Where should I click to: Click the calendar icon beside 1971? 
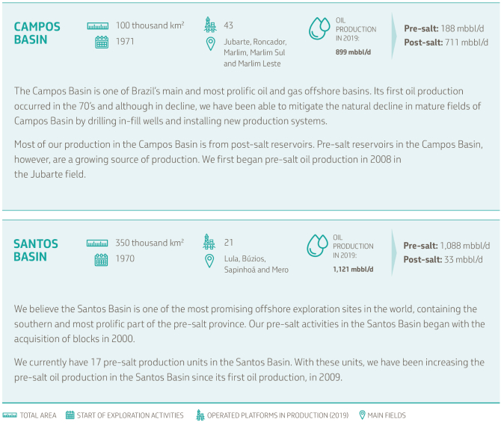tap(102, 42)
